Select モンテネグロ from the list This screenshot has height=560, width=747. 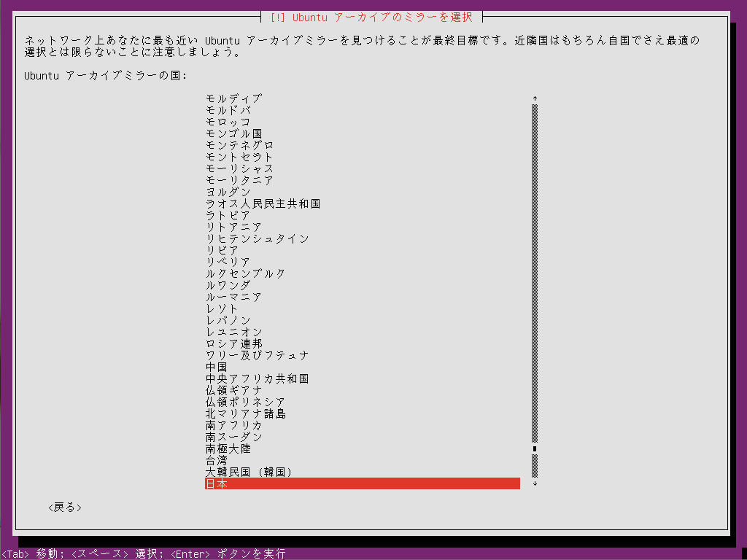tap(239, 145)
